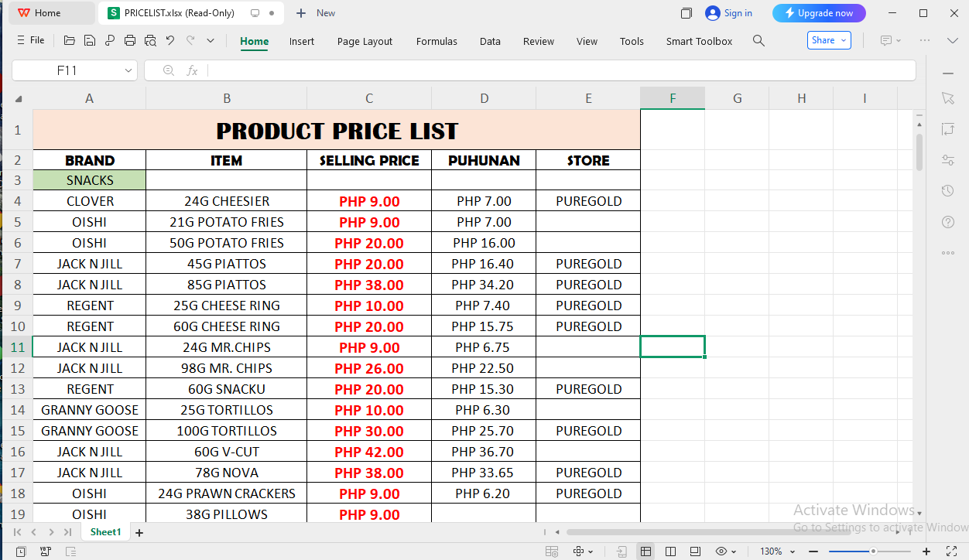Click the search magnifier in ribbon
The image size is (969, 560).
coord(758,41)
